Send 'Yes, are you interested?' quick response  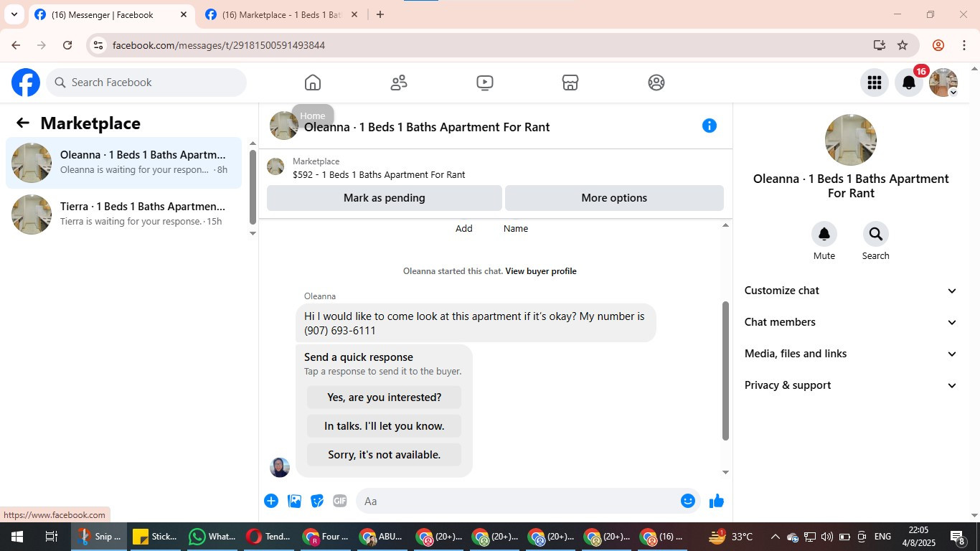tap(385, 397)
